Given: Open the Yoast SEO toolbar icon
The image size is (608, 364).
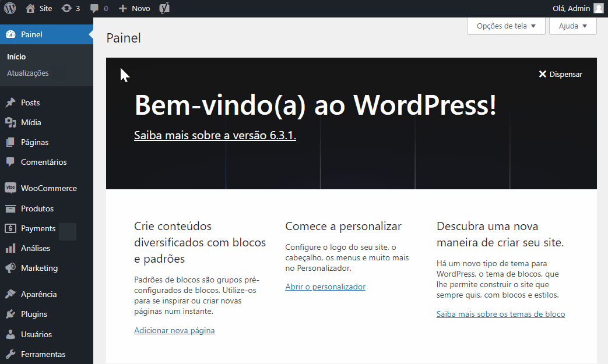Looking at the screenshot, I should (164, 8).
